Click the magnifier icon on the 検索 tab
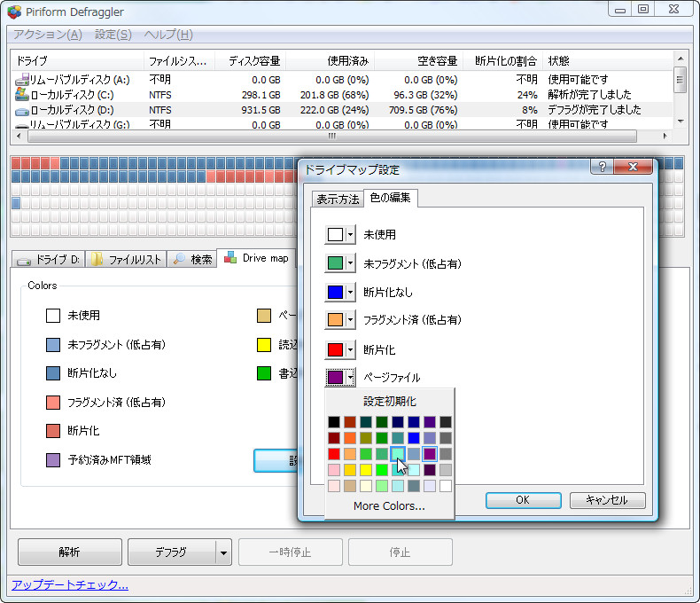This screenshot has height=603, width=700. pos(179,259)
